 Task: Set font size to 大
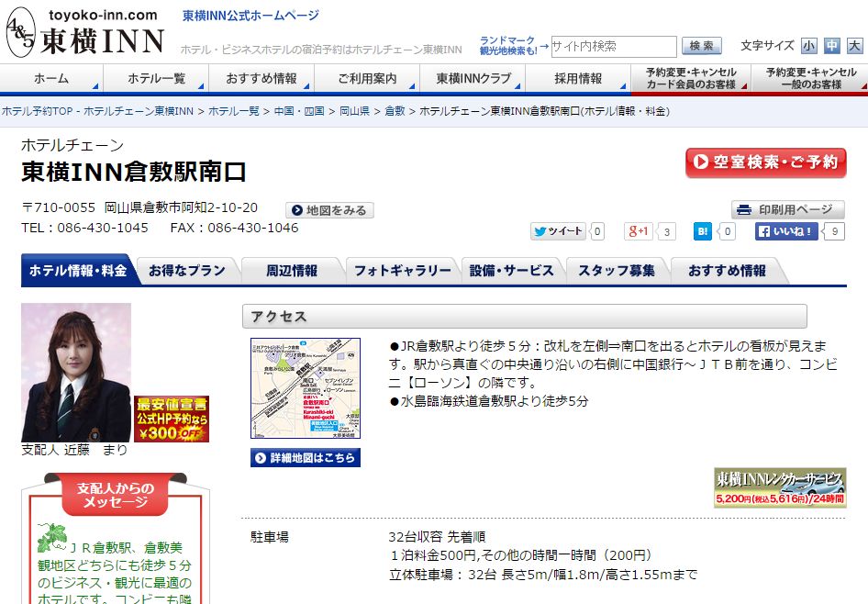click(x=854, y=46)
